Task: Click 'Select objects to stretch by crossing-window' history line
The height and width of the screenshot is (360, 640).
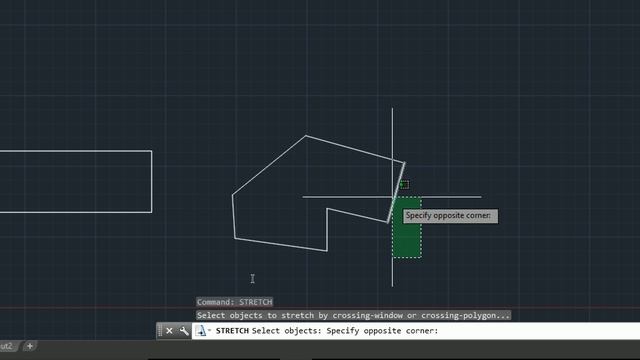Action: 353,315
